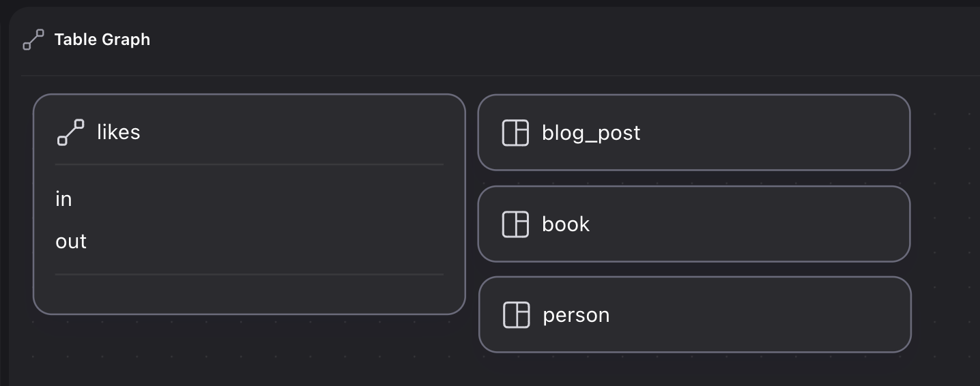This screenshot has height=386, width=980.
Task: Select the book table name
Action: (565, 224)
